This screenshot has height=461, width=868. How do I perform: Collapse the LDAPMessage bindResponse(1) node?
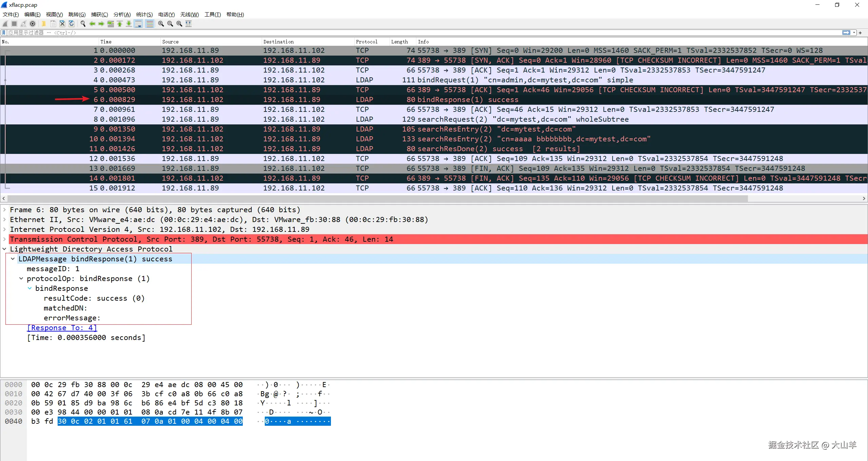pyautogui.click(x=13, y=259)
